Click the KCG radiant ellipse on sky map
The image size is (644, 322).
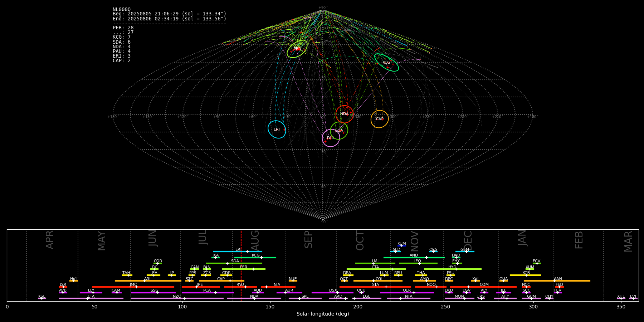coord(386,63)
